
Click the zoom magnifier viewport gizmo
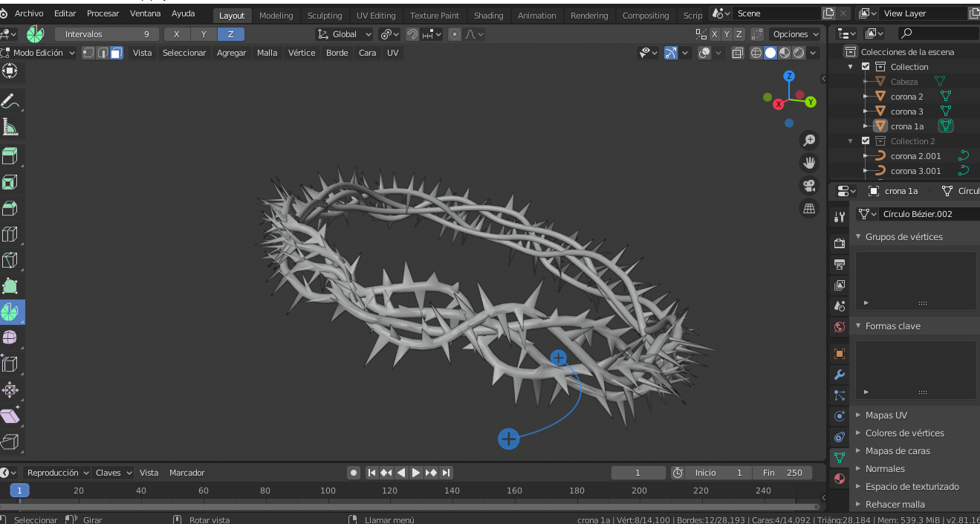[x=809, y=140]
